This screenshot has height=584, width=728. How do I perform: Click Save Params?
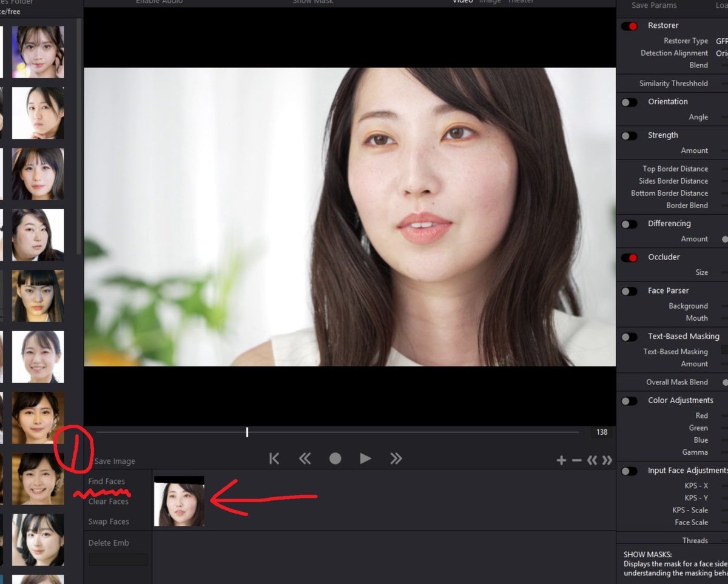point(654,5)
